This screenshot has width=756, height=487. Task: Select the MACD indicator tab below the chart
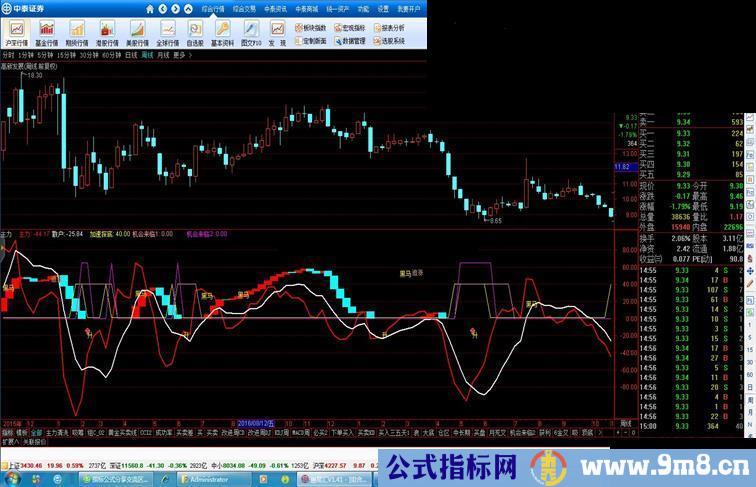(298, 432)
